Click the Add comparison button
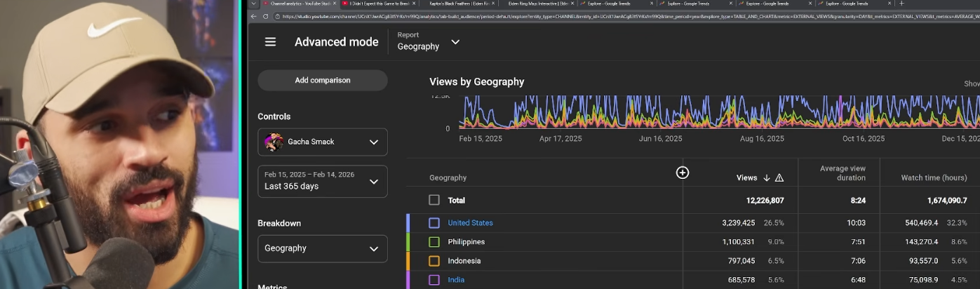The width and height of the screenshot is (980, 289). 323,80
